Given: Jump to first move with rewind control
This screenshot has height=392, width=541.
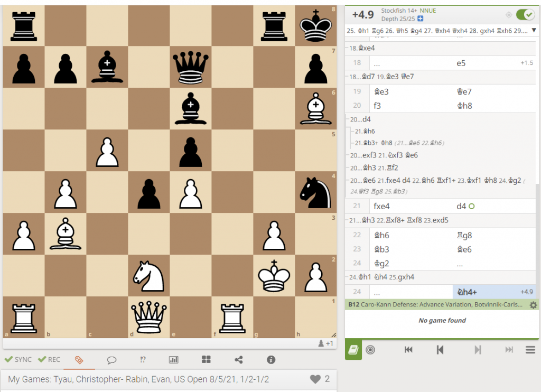Looking at the screenshot, I should [x=408, y=349].
